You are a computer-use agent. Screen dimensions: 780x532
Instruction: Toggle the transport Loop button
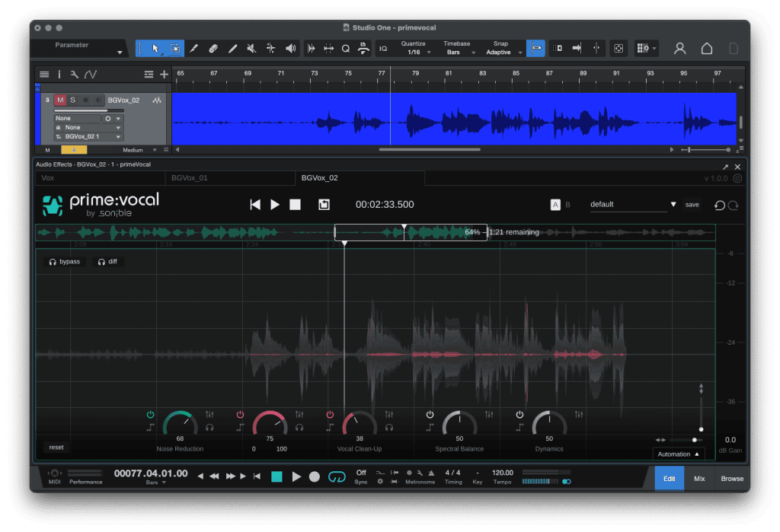click(337, 476)
